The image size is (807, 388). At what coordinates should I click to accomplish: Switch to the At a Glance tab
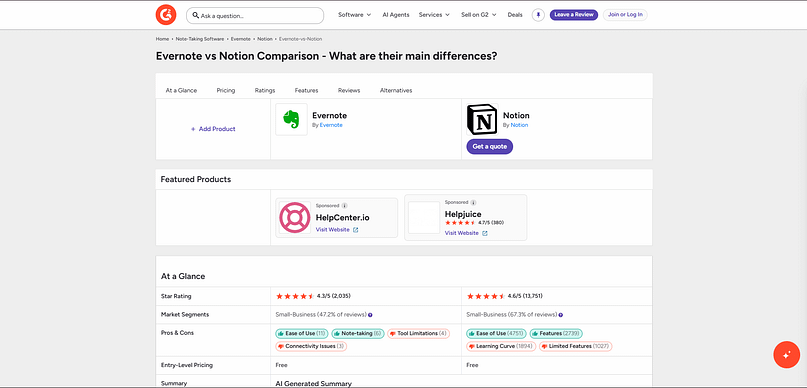(x=181, y=91)
